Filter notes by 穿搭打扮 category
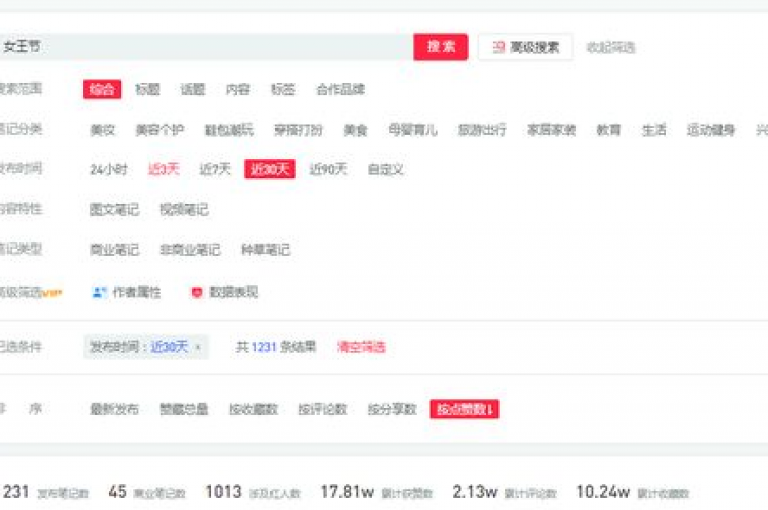Viewport: 768px width, 510px height. (x=298, y=130)
